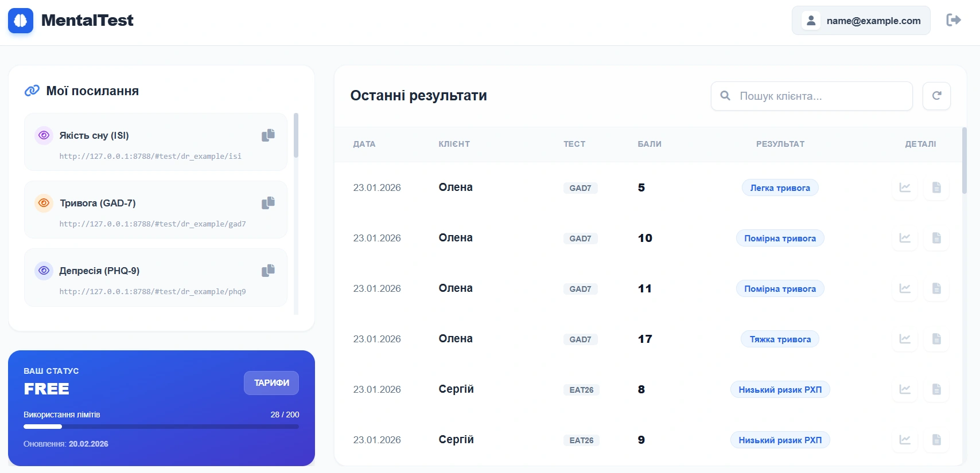Click client name Олена in score 5 row
Image resolution: width=980 pixels, height=473 pixels.
pyautogui.click(x=456, y=187)
